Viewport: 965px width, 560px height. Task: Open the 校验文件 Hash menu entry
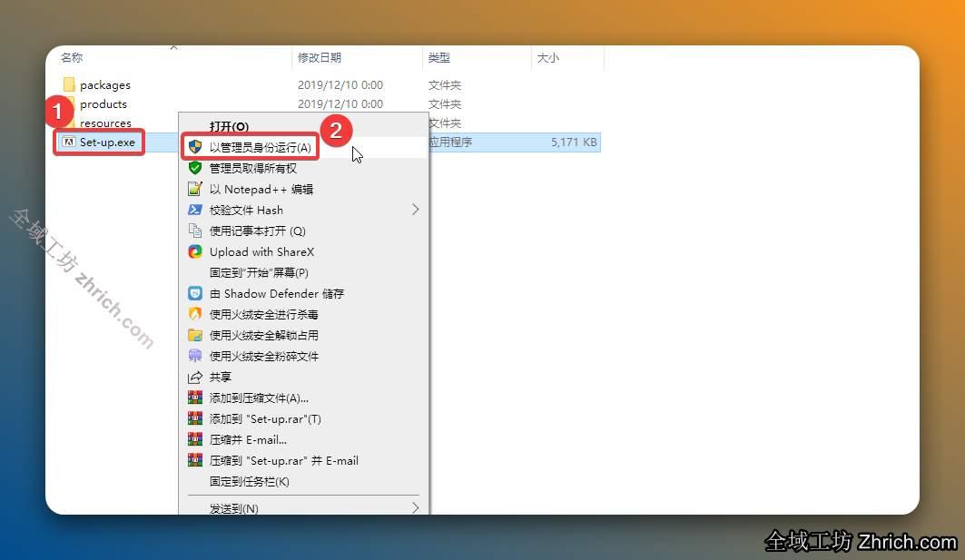304,210
